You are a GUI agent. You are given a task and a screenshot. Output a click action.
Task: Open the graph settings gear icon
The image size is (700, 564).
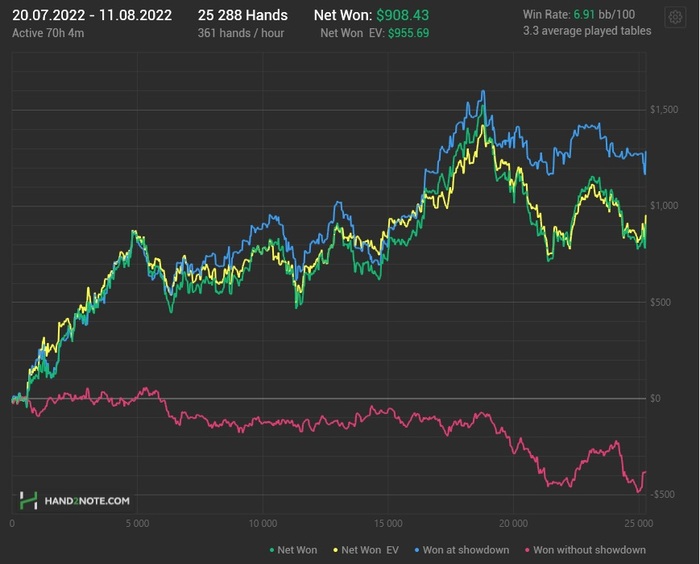point(675,18)
